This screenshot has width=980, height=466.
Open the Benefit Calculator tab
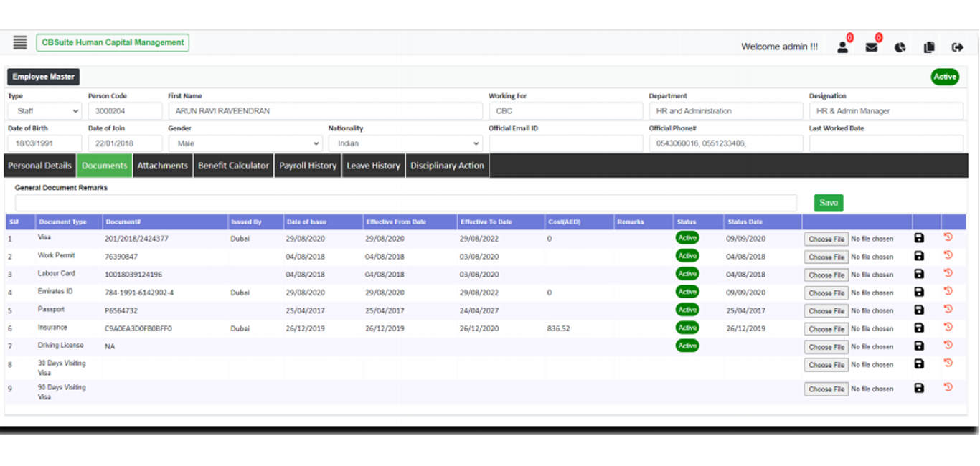pos(233,166)
